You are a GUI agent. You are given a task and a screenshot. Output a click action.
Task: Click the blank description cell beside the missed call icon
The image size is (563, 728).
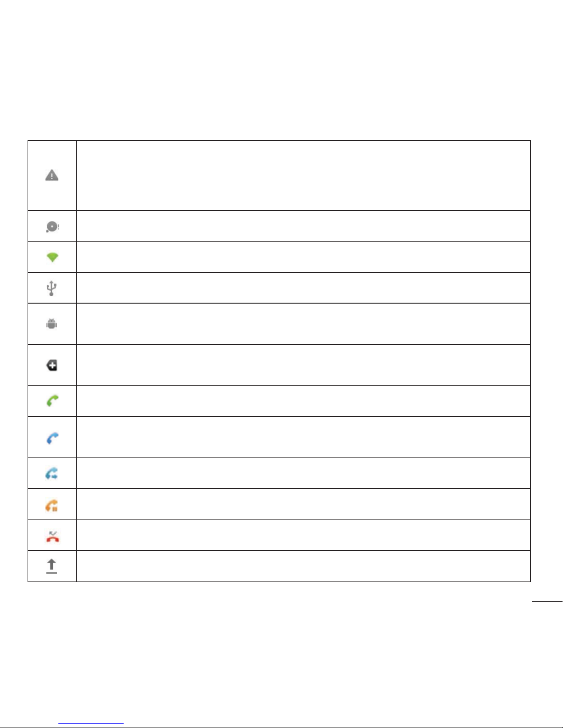pyautogui.click(x=303, y=535)
